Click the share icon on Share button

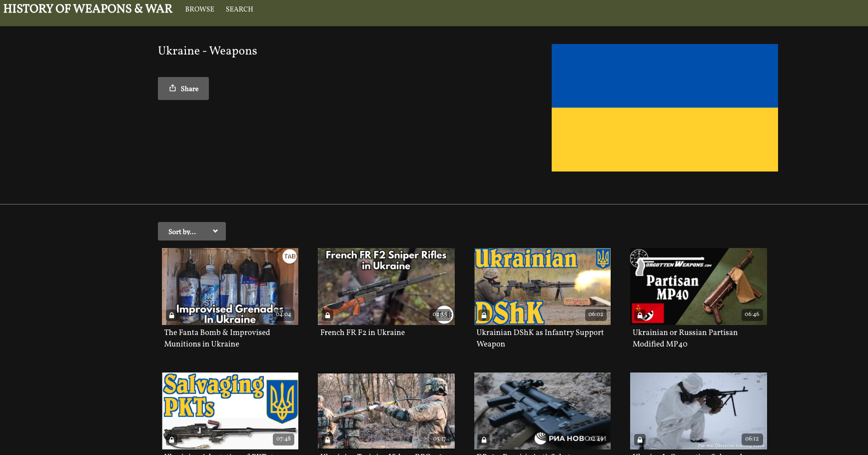[x=172, y=88]
